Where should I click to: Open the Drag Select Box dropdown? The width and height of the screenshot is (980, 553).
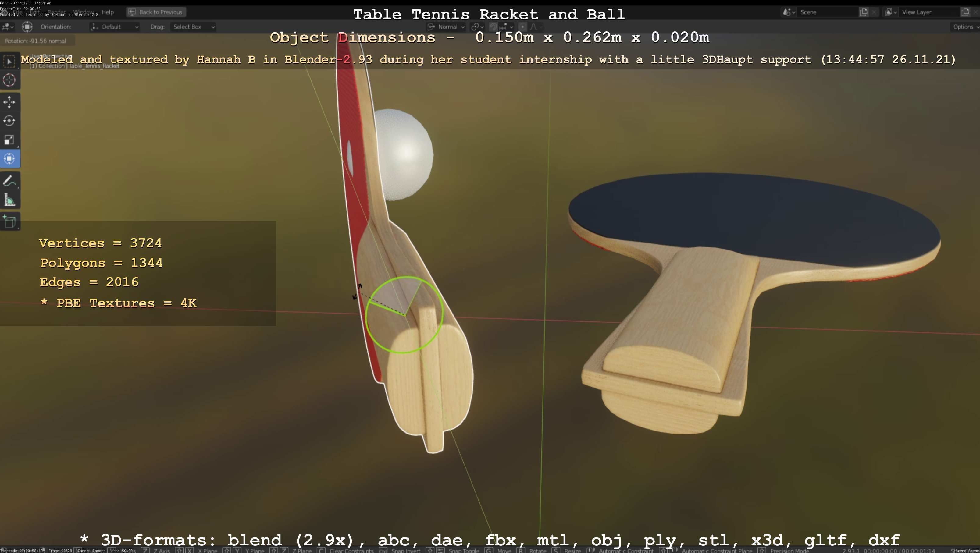point(193,27)
